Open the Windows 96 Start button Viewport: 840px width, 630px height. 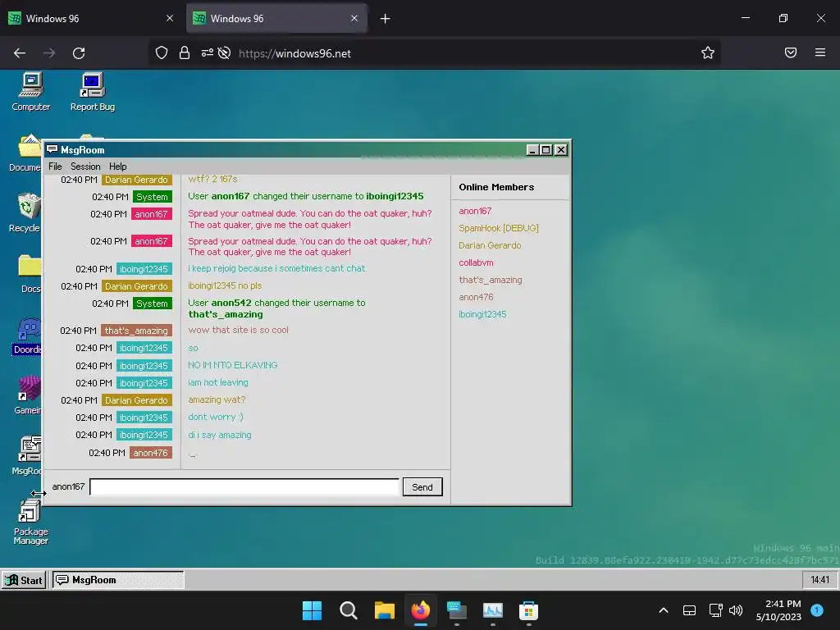[x=24, y=580]
